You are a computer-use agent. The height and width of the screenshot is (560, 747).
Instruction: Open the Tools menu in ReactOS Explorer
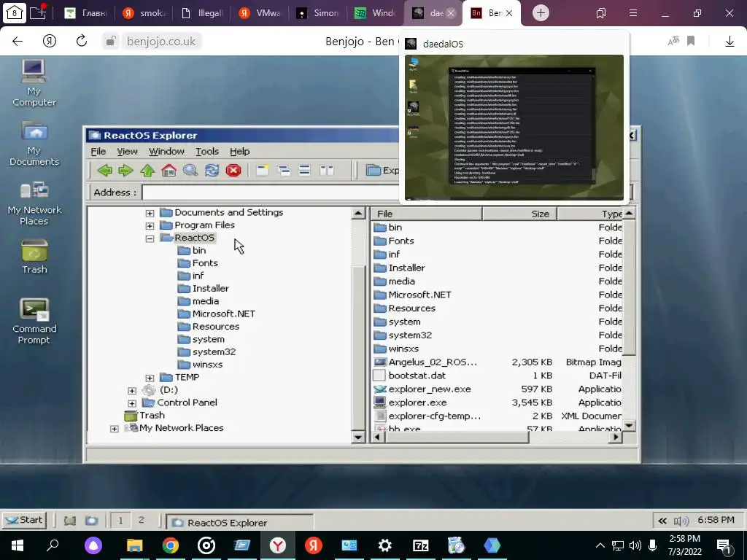[207, 152]
